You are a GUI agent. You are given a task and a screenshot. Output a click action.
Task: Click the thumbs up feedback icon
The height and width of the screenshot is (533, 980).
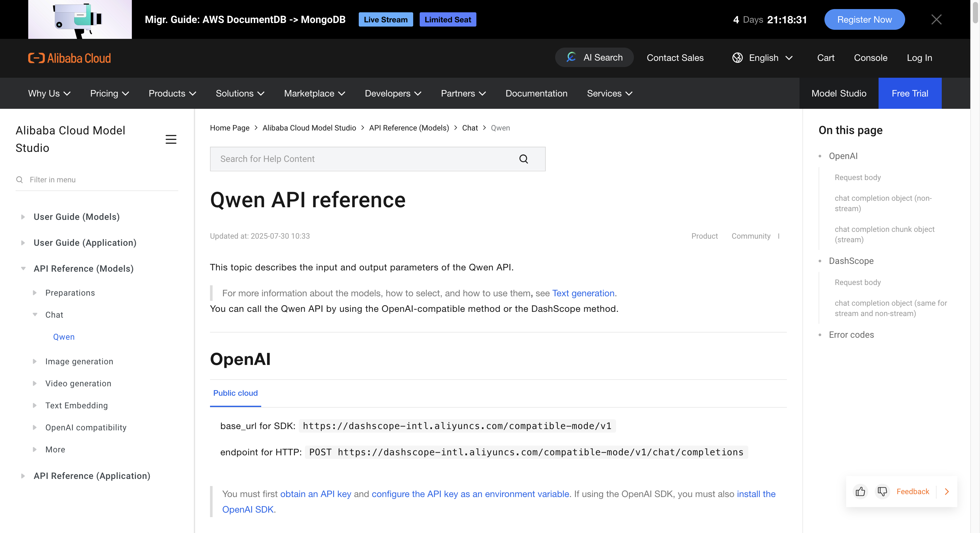[860, 492]
